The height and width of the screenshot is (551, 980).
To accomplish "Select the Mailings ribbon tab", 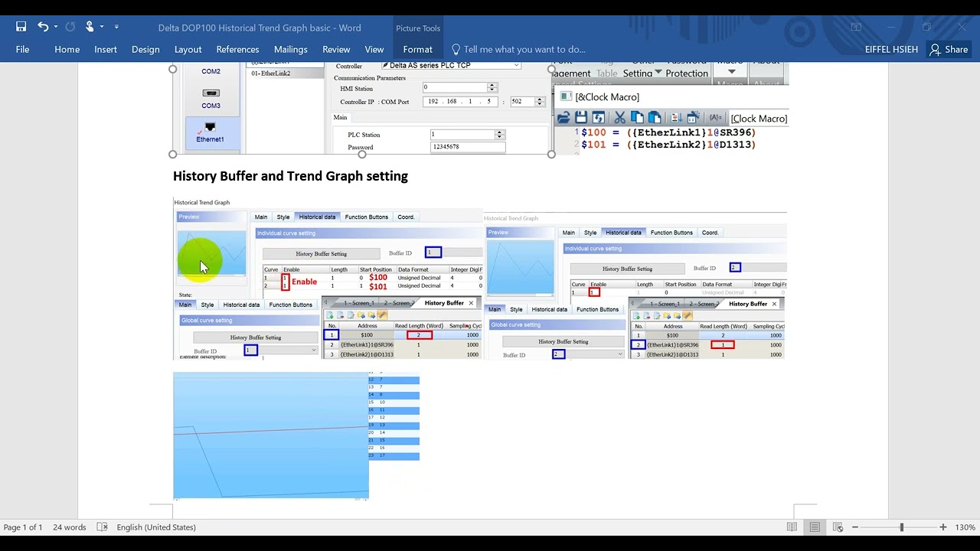I will click(x=290, y=49).
